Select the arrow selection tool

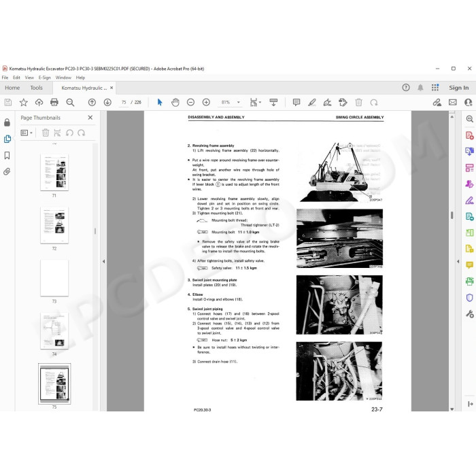tap(160, 103)
